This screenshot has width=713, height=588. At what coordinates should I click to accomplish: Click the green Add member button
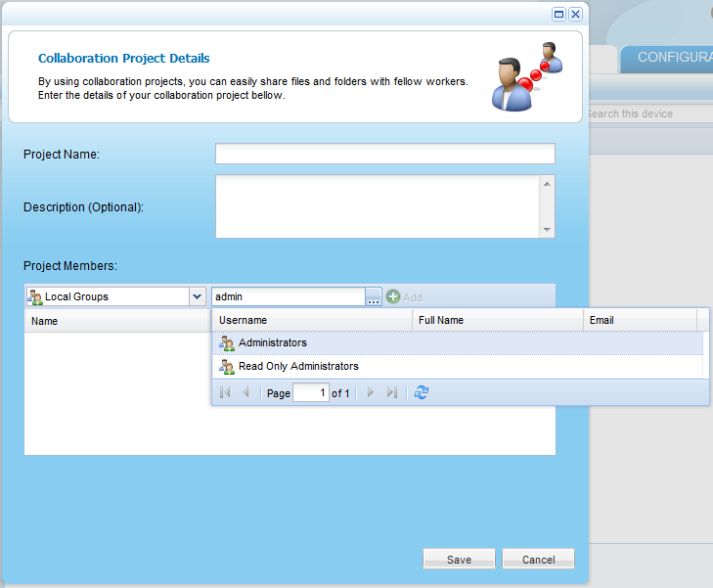(x=404, y=297)
